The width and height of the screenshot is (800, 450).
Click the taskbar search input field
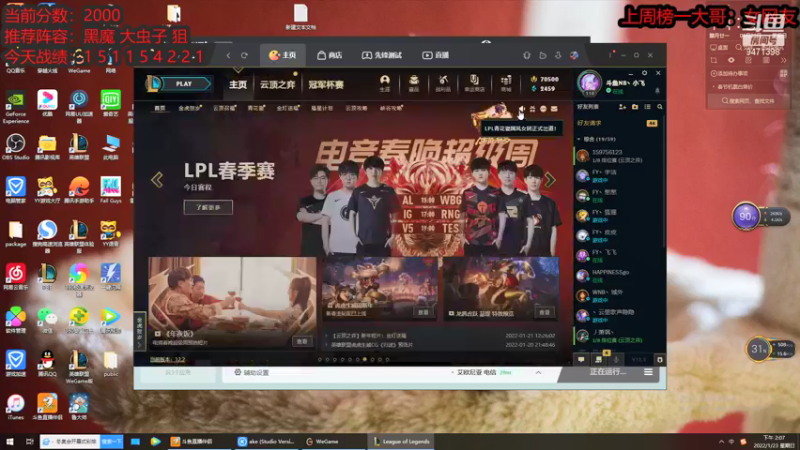(x=70, y=441)
